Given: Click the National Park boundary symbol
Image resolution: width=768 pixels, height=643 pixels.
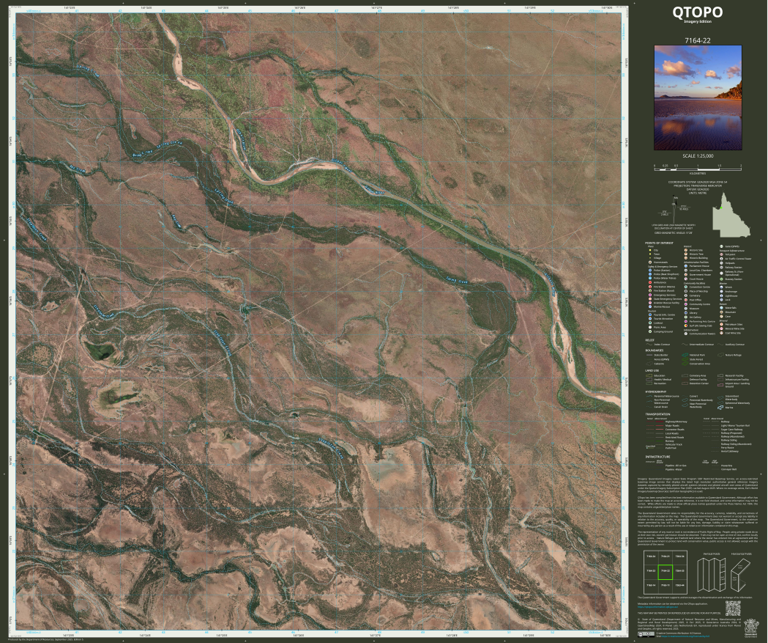Looking at the screenshot, I should pos(685,355).
